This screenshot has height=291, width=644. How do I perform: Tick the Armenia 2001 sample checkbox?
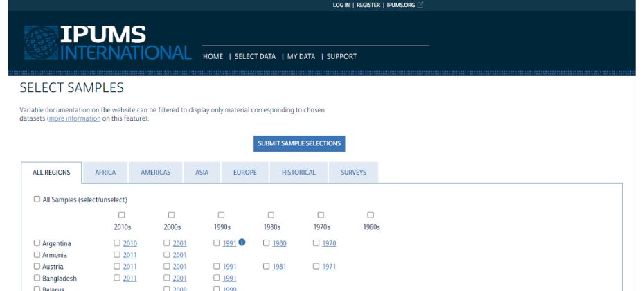(x=167, y=254)
